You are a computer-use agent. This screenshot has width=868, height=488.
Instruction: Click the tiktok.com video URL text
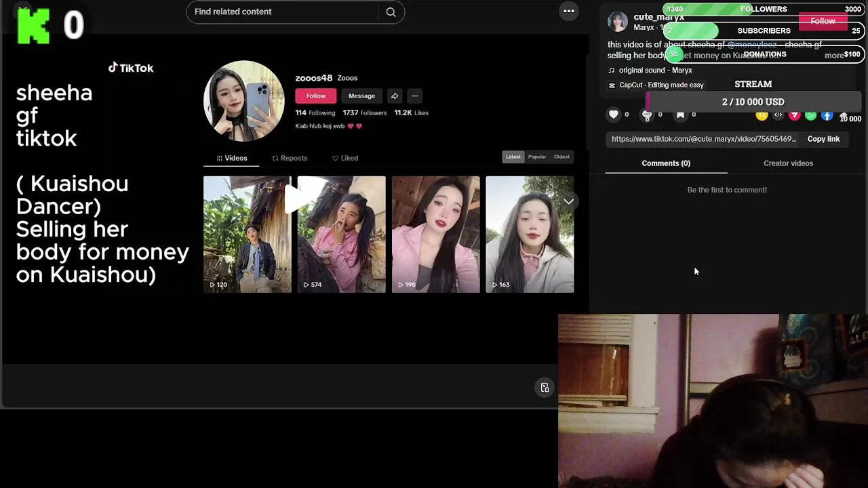(704, 139)
